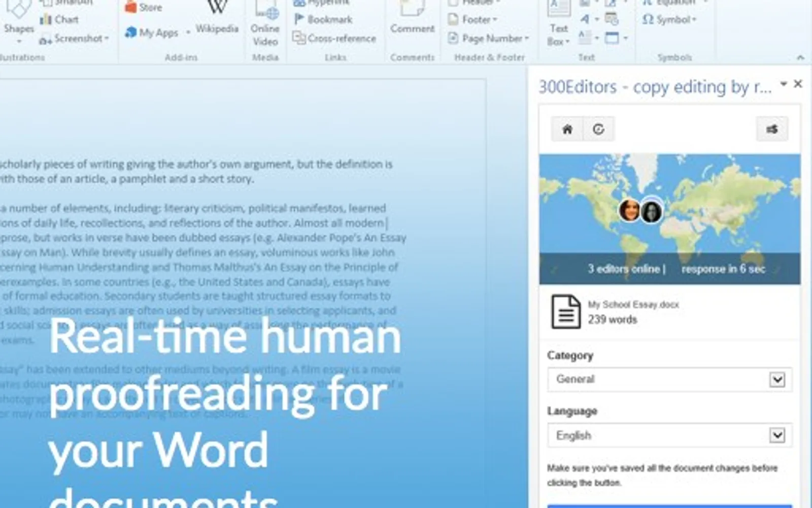Insert a Chart from the ribbon

click(x=59, y=19)
